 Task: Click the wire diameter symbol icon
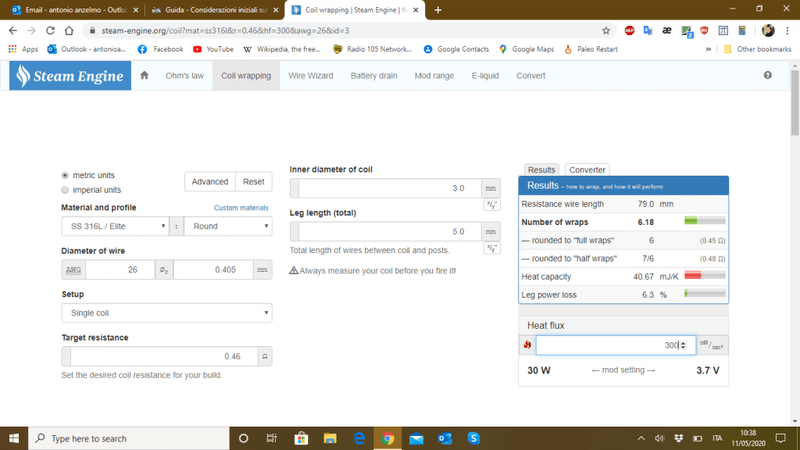tap(164, 270)
